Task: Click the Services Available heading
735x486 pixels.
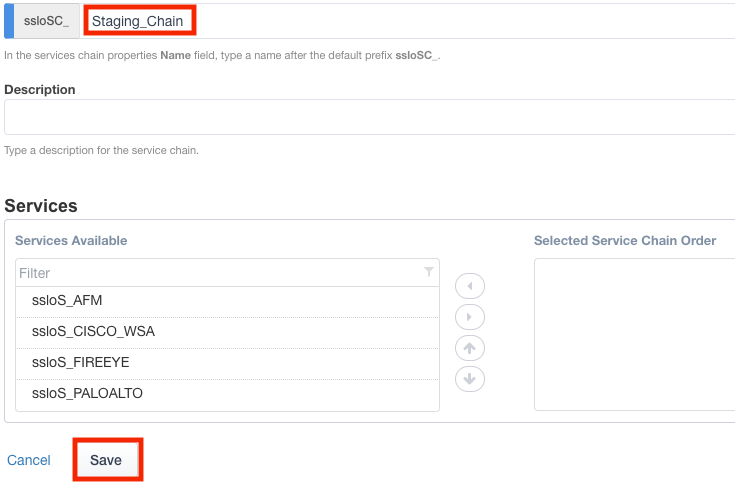Action: (71, 241)
